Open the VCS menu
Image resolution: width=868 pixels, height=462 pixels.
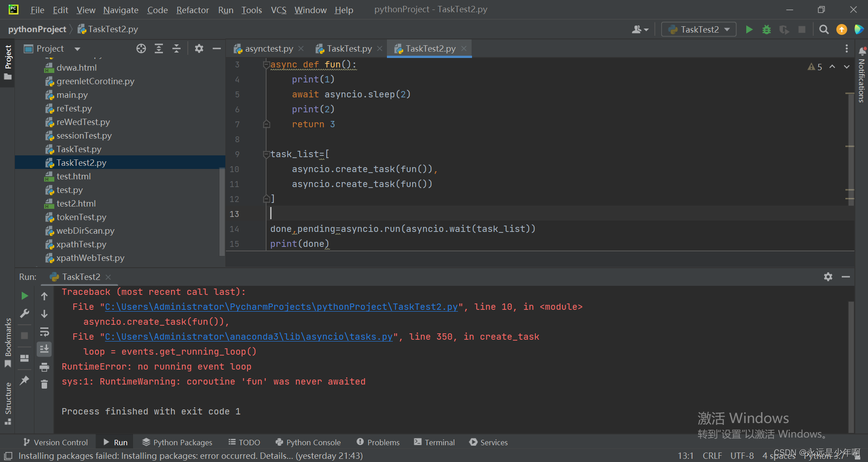tap(278, 10)
